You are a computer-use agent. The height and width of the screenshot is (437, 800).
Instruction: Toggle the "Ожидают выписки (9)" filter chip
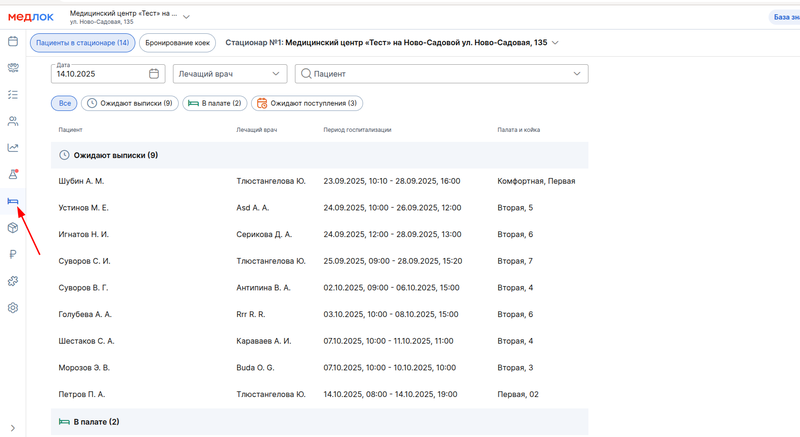coord(129,103)
